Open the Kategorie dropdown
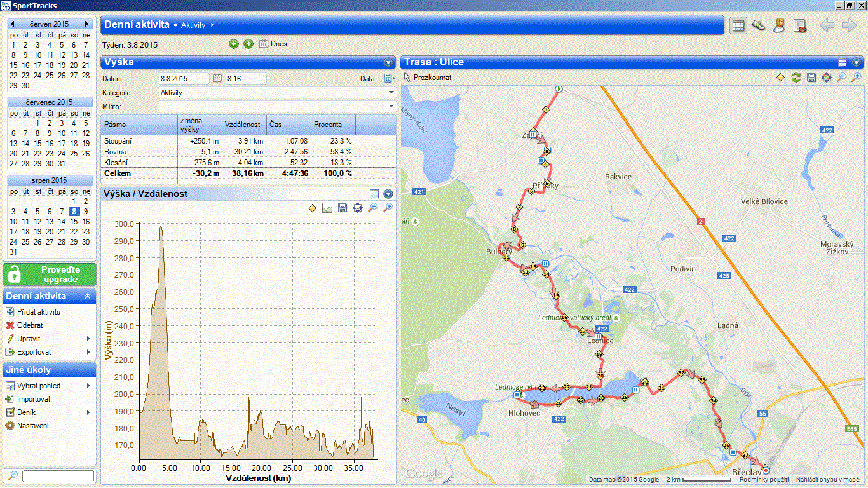The image size is (868, 488). tap(391, 92)
